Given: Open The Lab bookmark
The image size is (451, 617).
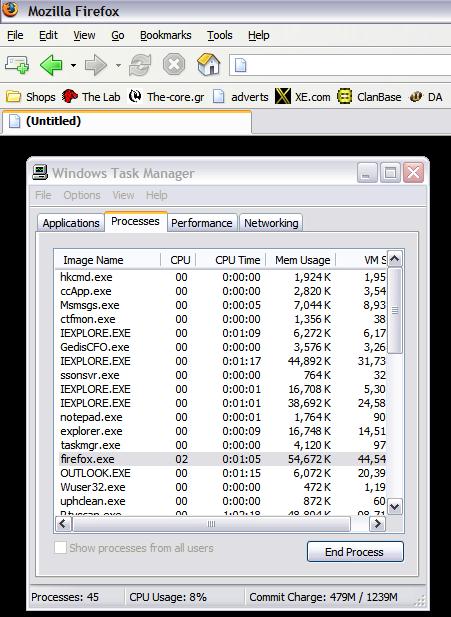Looking at the screenshot, I should coord(91,97).
